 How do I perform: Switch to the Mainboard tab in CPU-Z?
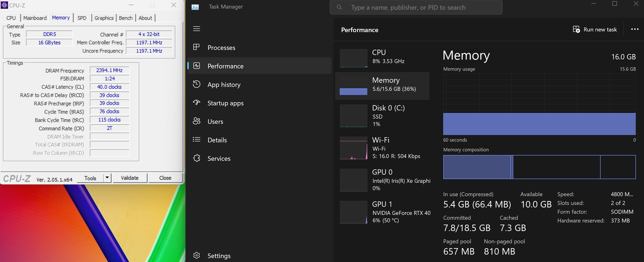35,18
